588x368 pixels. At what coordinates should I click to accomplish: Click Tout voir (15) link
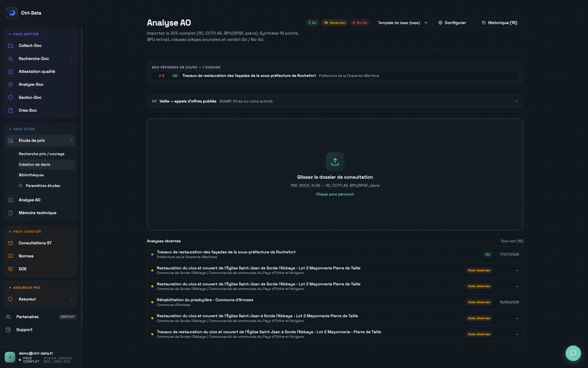[x=512, y=241]
